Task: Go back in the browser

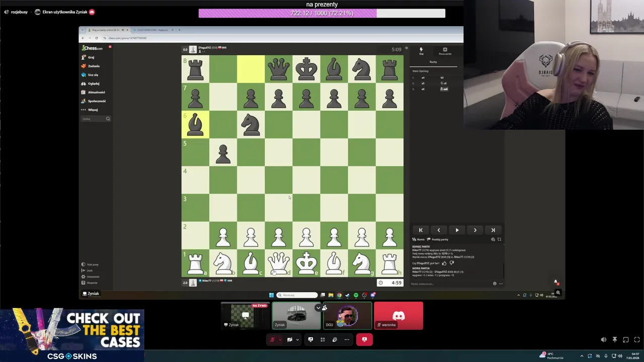Action: point(84,38)
